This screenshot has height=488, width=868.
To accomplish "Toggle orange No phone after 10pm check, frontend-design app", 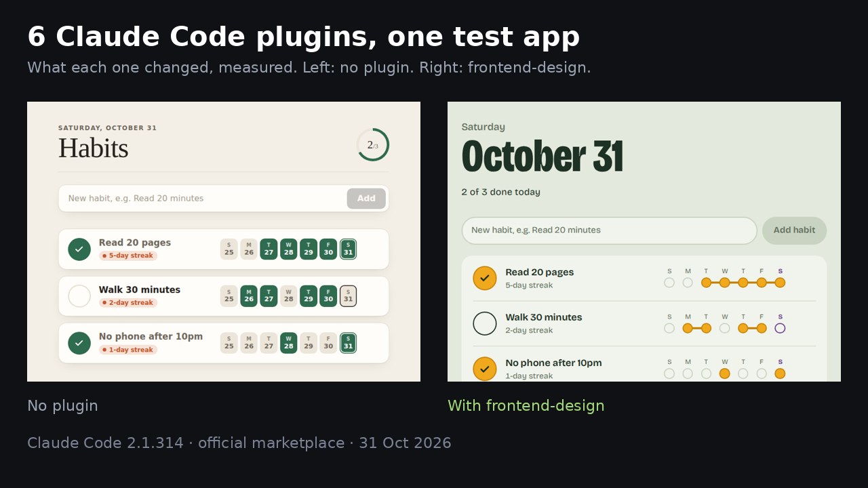I will pos(485,369).
